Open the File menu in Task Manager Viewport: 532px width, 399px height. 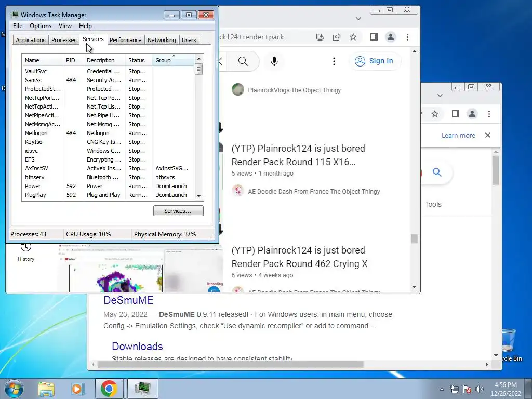pos(18,26)
